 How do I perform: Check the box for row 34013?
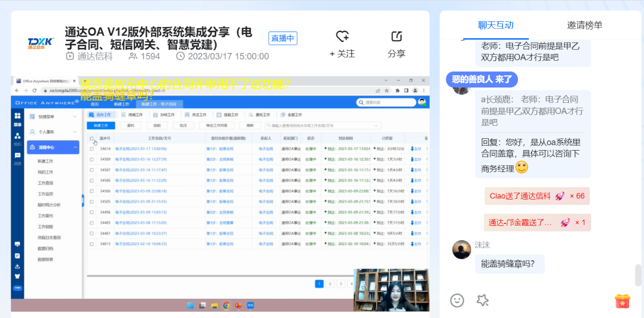coord(91,244)
